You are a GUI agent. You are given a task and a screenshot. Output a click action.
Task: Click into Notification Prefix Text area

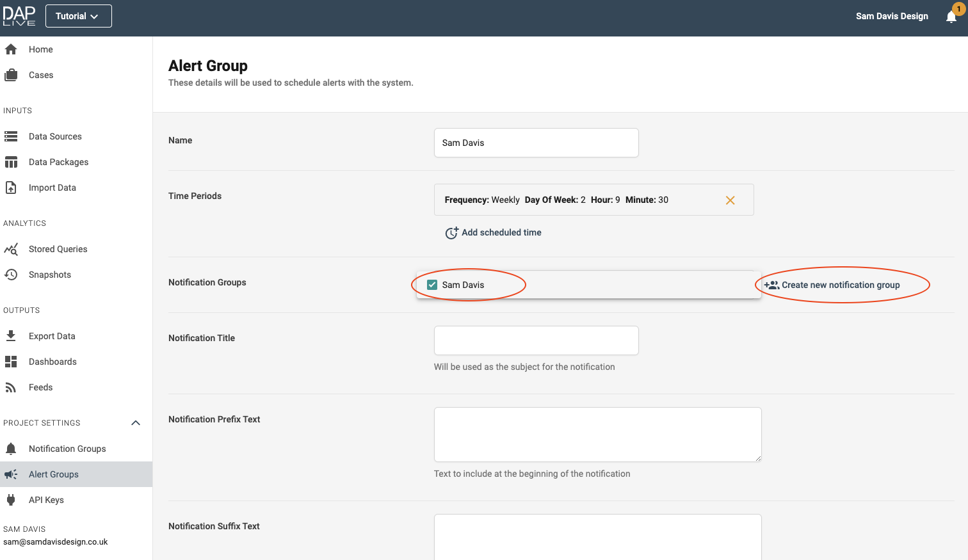tap(597, 435)
